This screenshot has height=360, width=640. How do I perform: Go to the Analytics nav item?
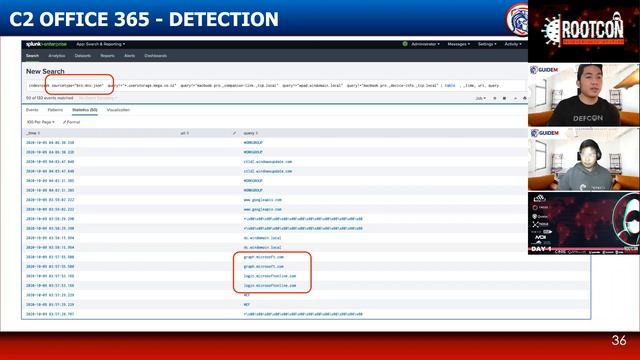(x=57, y=56)
